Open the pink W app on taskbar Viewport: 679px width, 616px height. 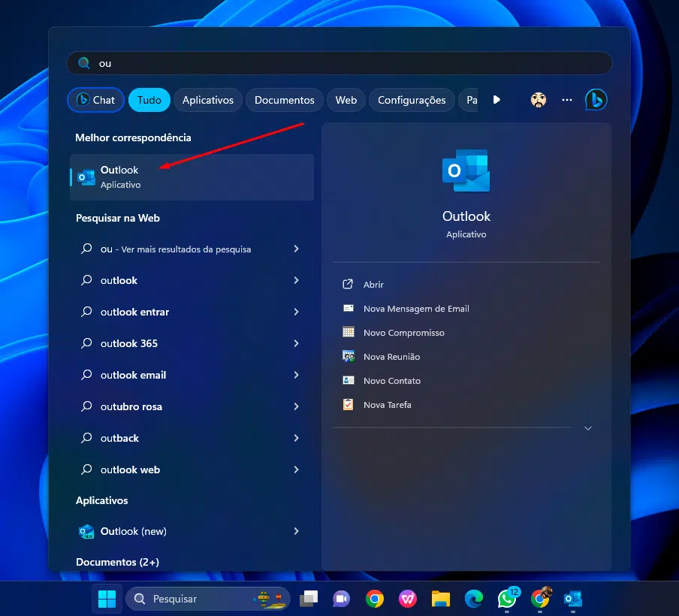408,599
